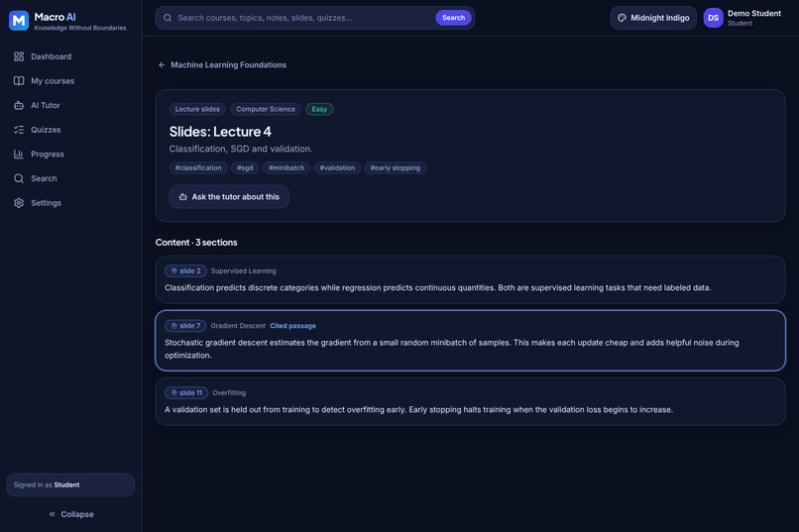Navigate to Quizzes
Screen dimensions: 799x532
[x=70, y=130]
